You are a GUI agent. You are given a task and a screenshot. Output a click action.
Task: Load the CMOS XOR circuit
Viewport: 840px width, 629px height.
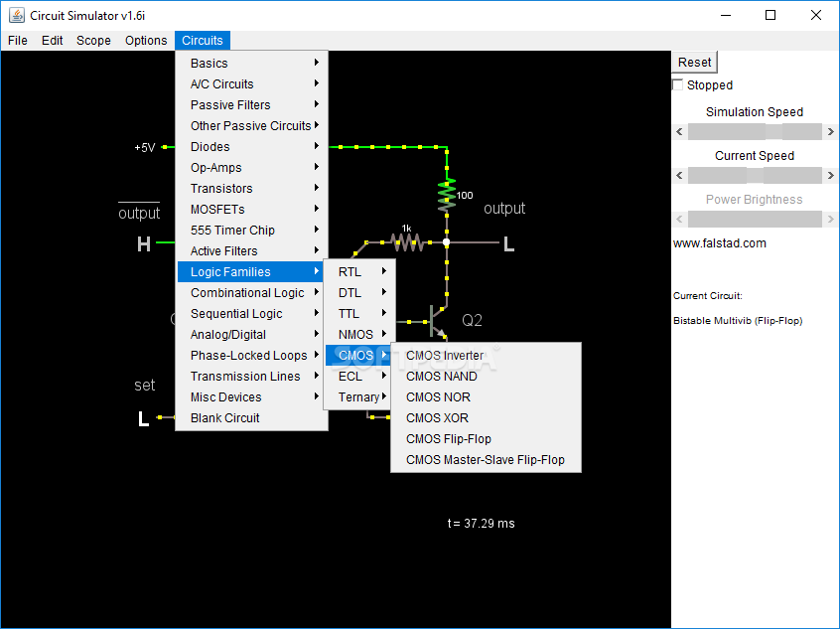coord(486,418)
